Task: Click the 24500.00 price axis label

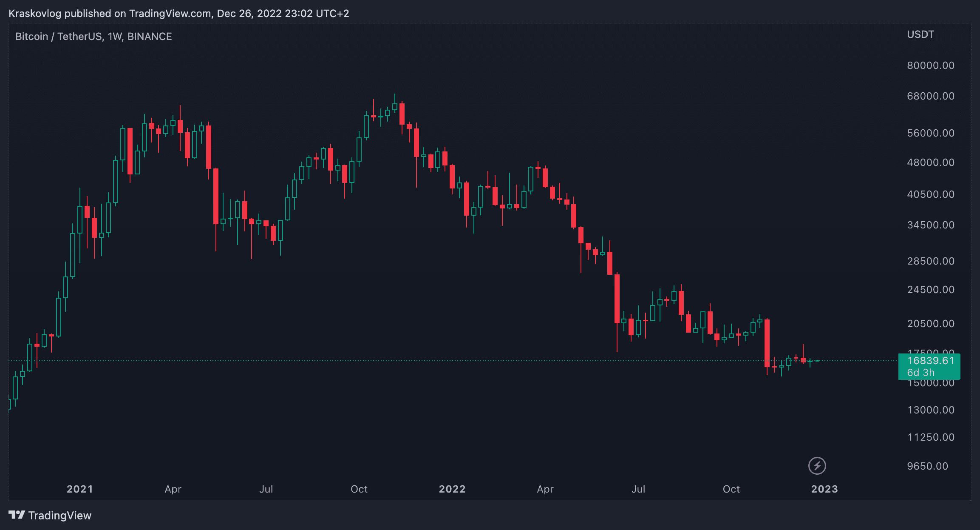Action: 931,290
